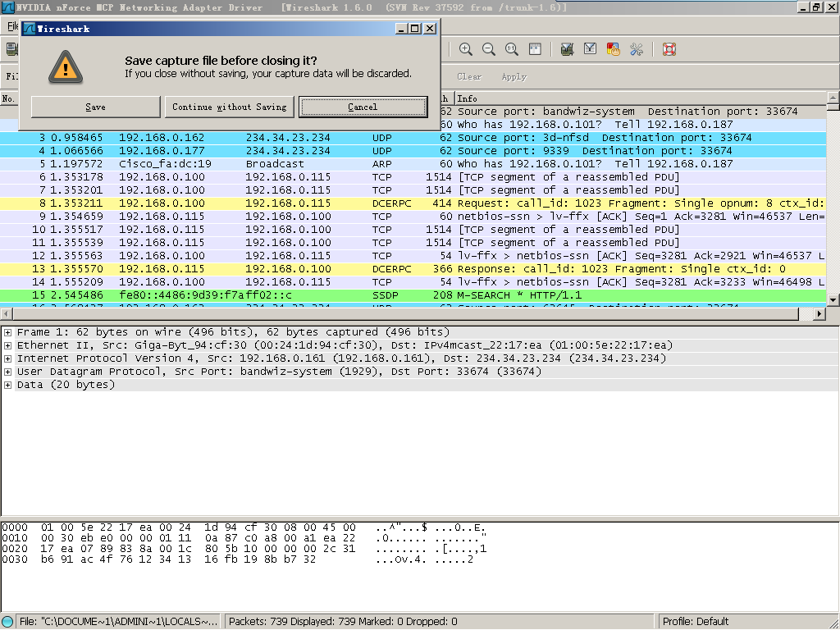Select packet 3 with source 192.168.0.162
This screenshot has width=840, height=630.
pyautogui.click(x=413, y=138)
